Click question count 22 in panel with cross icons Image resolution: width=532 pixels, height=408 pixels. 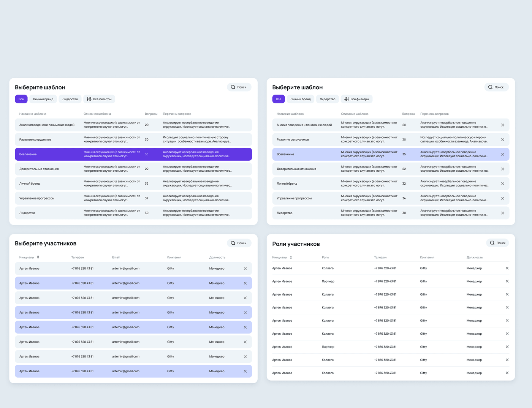[404, 169]
